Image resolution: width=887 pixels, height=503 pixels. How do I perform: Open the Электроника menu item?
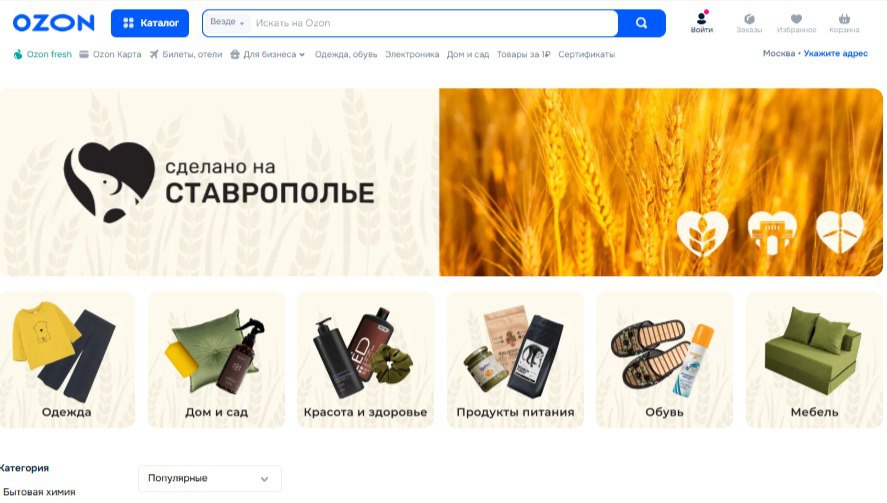coord(412,54)
